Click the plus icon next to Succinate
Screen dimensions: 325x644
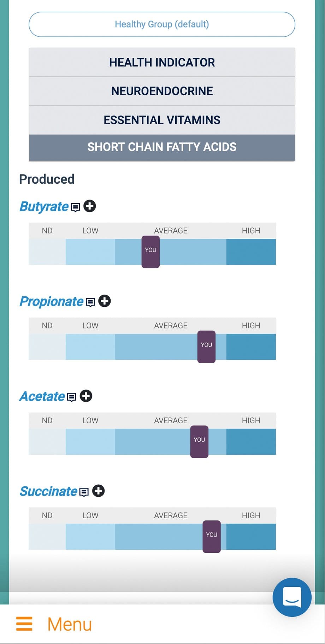click(99, 491)
